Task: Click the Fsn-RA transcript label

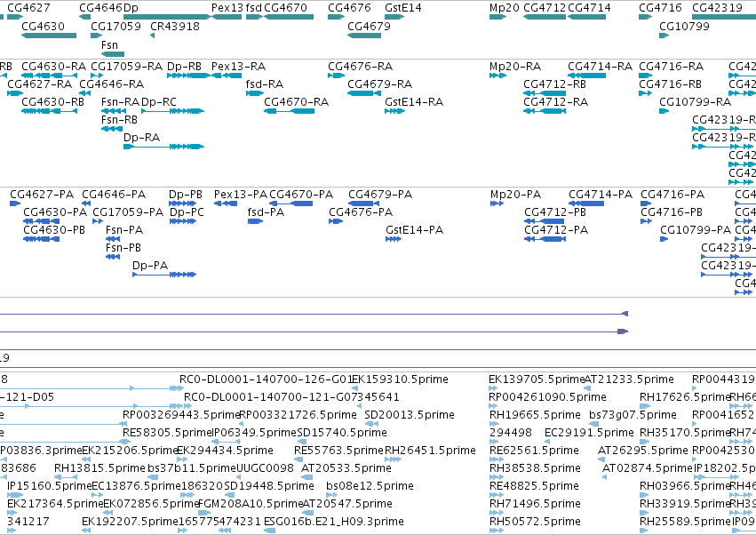Action: [120, 102]
